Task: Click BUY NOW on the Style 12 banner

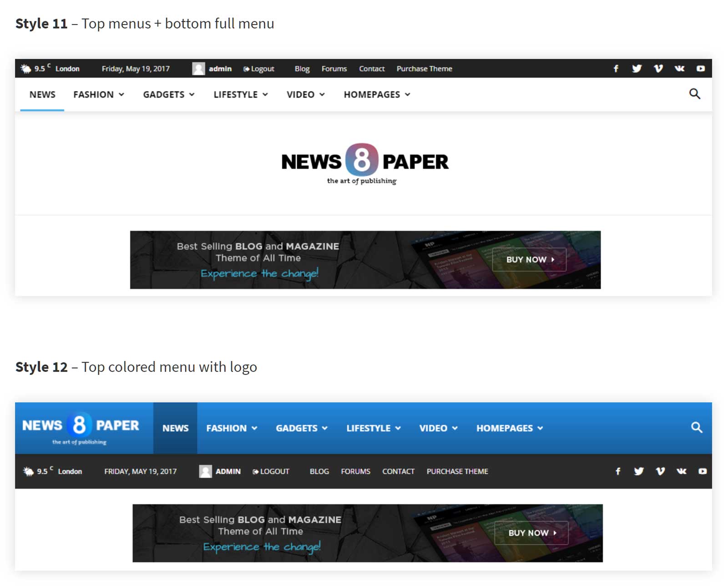Action: tap(531, 533)
